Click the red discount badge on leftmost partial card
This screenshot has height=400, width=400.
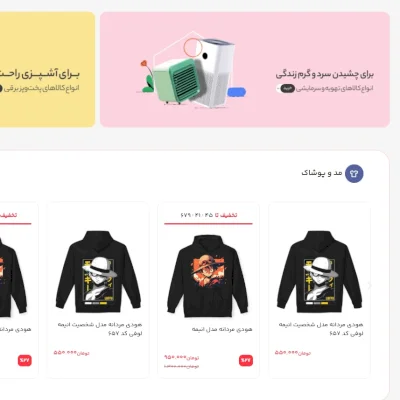[25, 360]
